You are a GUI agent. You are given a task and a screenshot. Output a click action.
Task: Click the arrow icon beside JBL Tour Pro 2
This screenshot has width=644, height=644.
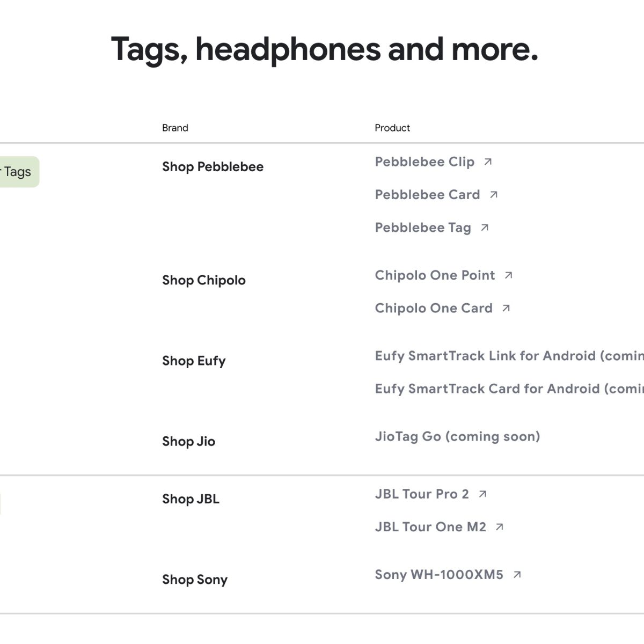[x=482, y=494]
